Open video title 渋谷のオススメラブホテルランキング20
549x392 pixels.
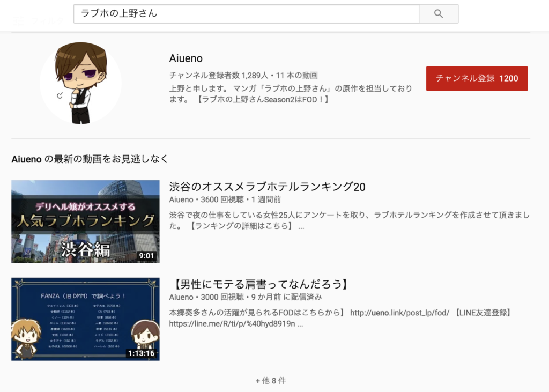[x=267, y=187]
